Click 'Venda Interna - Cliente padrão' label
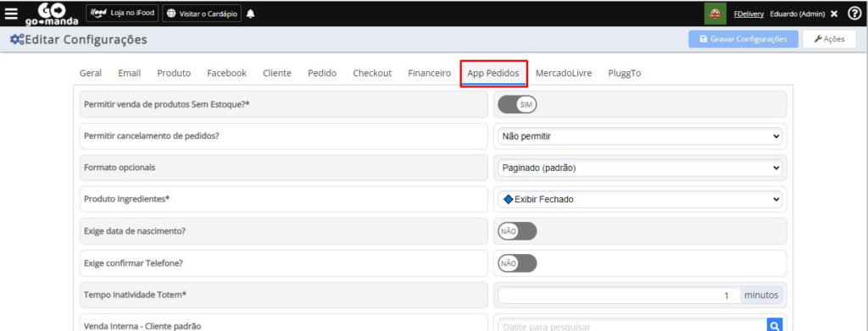The image size is (868, 331). [x=142, y=326]
